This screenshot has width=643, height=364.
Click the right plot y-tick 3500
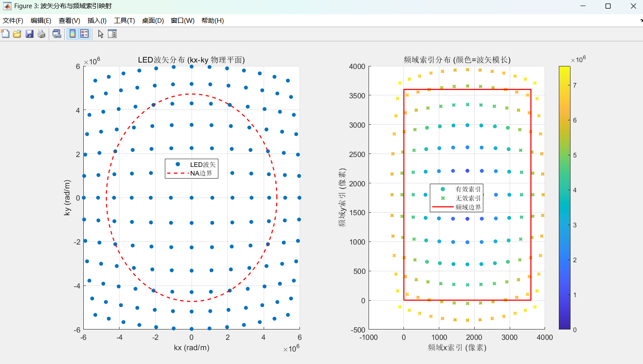pos(357,96)
